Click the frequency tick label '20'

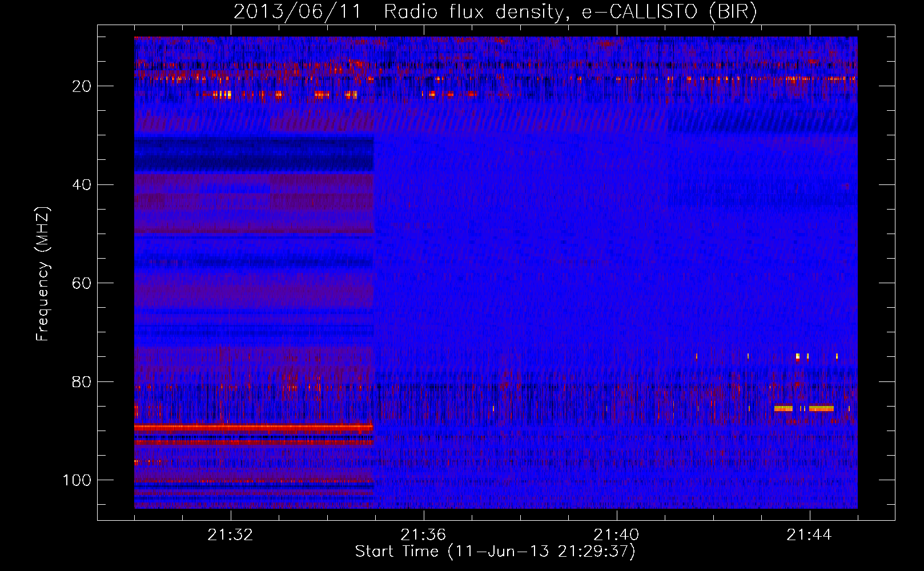click(x=82, y=86)
